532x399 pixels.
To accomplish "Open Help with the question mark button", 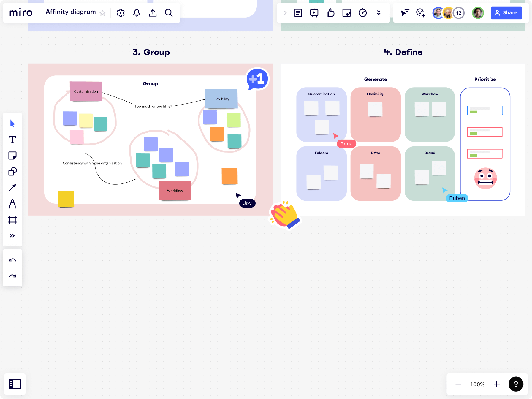I will click(516, 384).
